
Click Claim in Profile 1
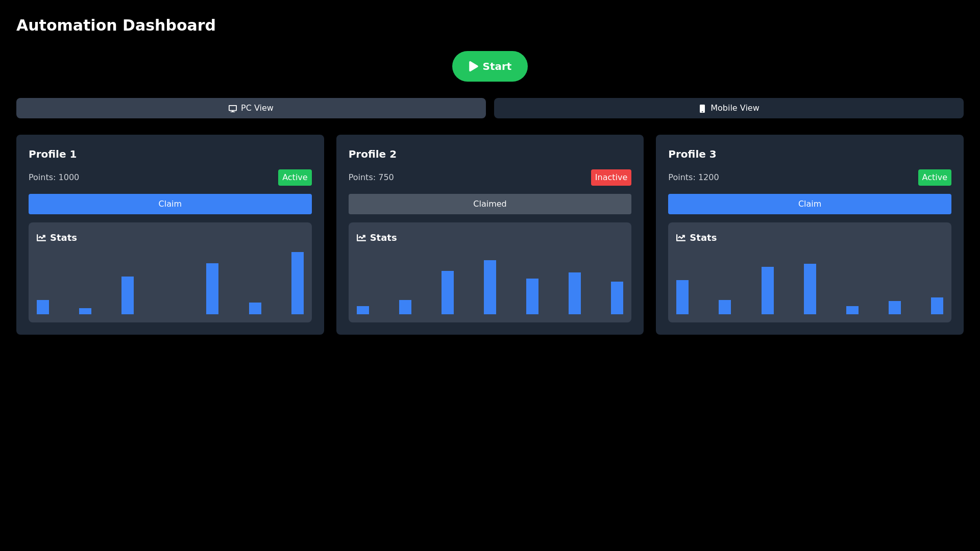pyautogui.click(x=170, y=204)
